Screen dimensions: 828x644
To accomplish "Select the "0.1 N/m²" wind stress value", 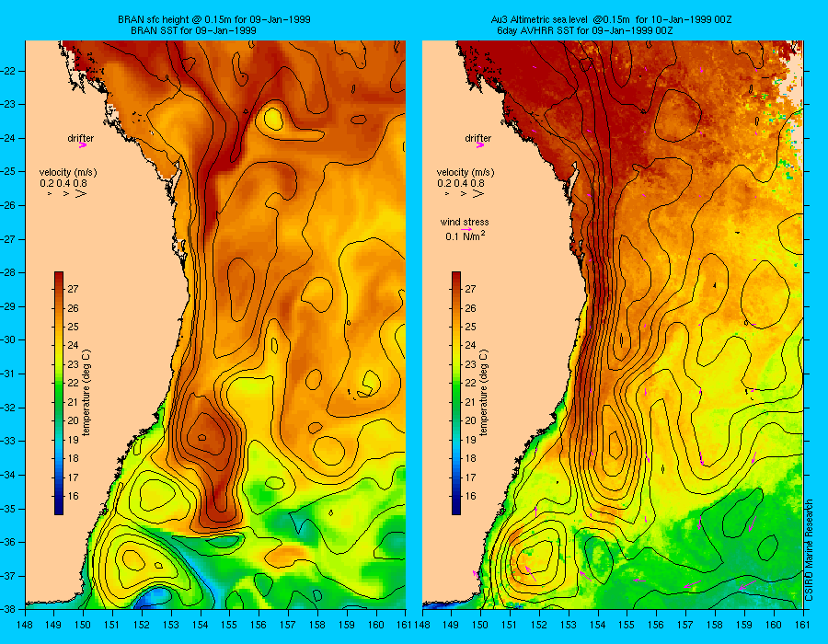I will pyautogui.click(x=466, y=236).
